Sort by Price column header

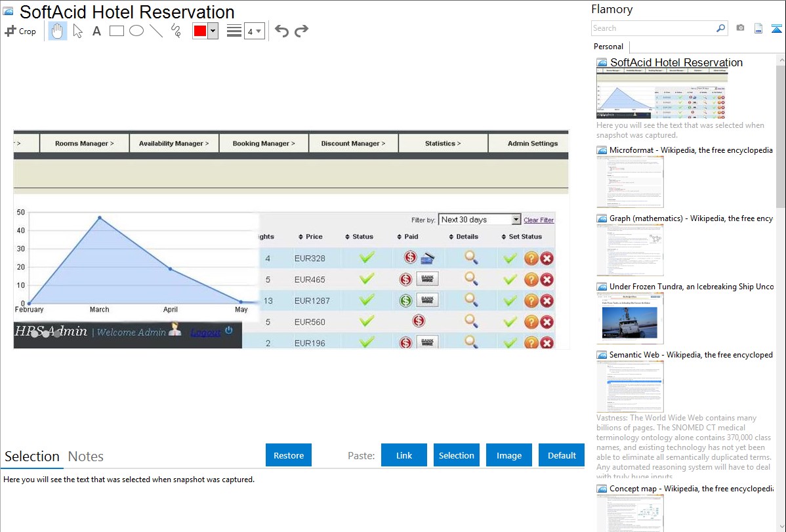(310, 237)
